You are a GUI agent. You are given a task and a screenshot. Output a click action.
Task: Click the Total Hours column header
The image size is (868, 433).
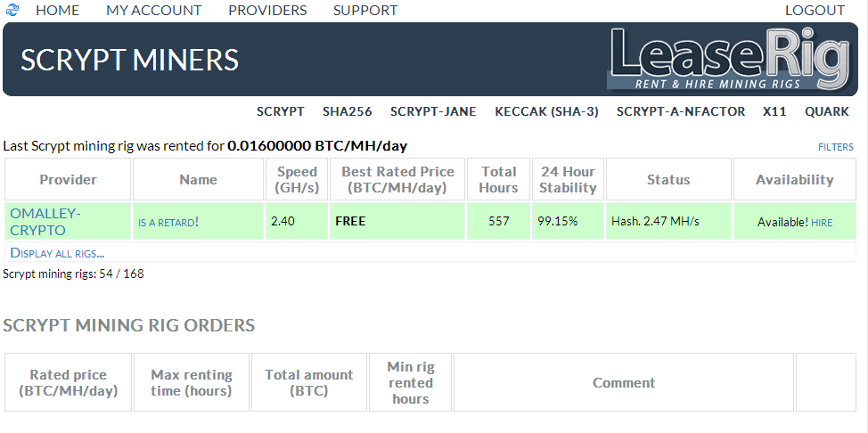(x=499, y=179)
